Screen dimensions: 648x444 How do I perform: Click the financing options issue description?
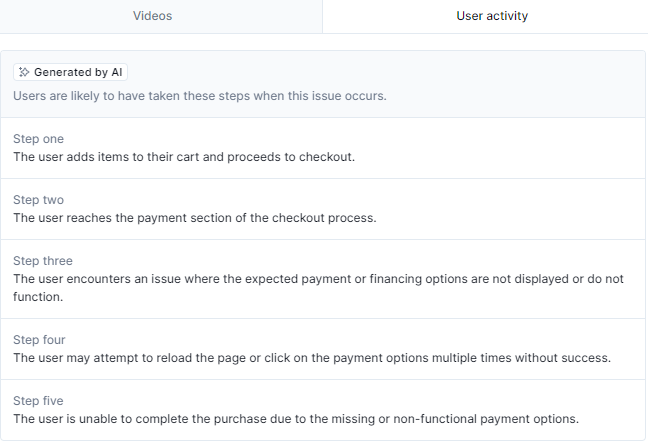point(318,288)
